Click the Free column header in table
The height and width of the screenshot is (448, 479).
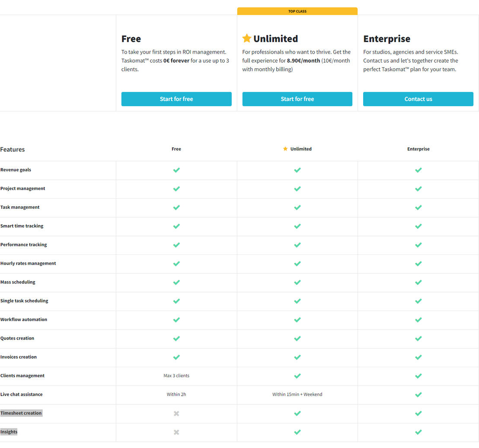point(176,149)
